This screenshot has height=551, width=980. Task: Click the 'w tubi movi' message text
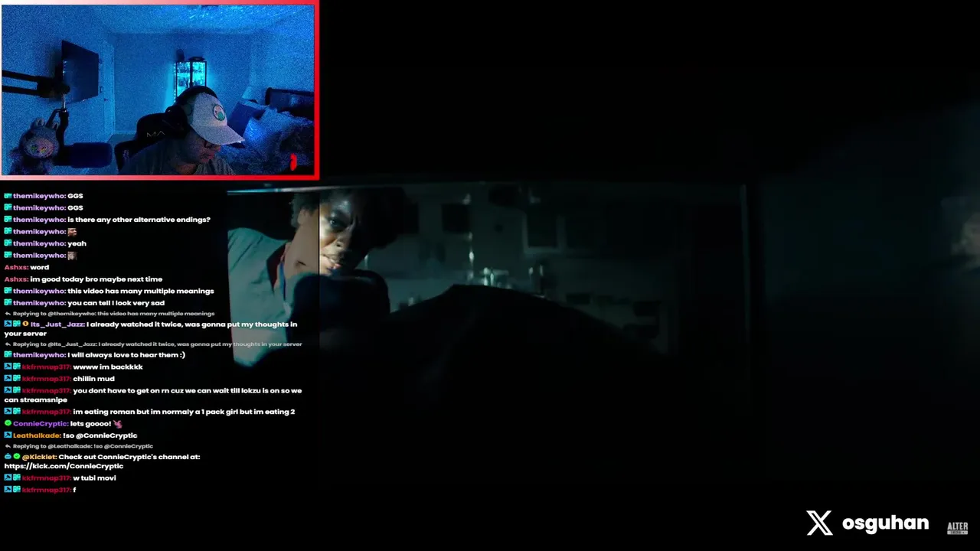pyautogui.click(x=94, y=478)
